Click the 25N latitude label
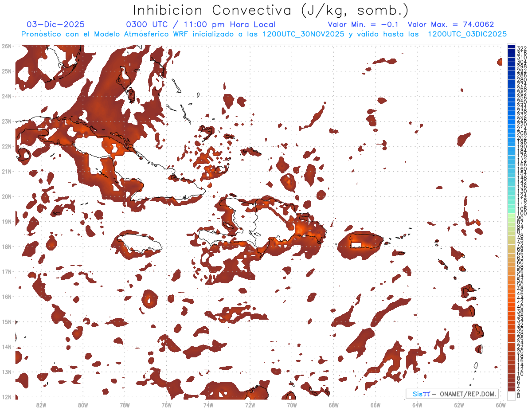 (6, 71)
